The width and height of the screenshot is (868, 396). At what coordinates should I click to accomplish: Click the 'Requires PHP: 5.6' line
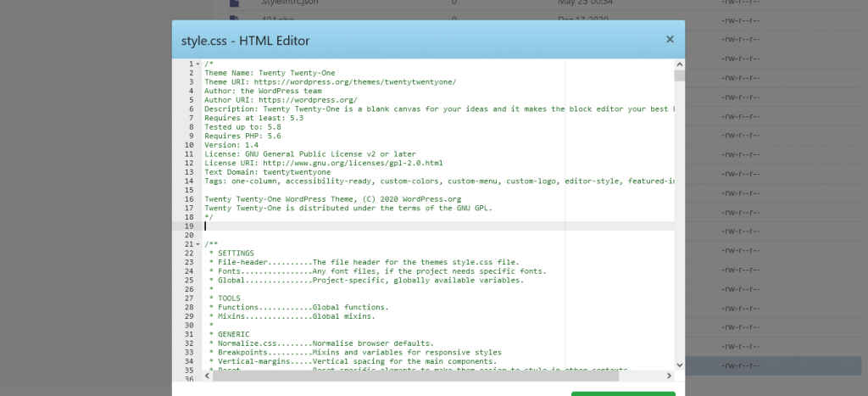coord(242,136)
